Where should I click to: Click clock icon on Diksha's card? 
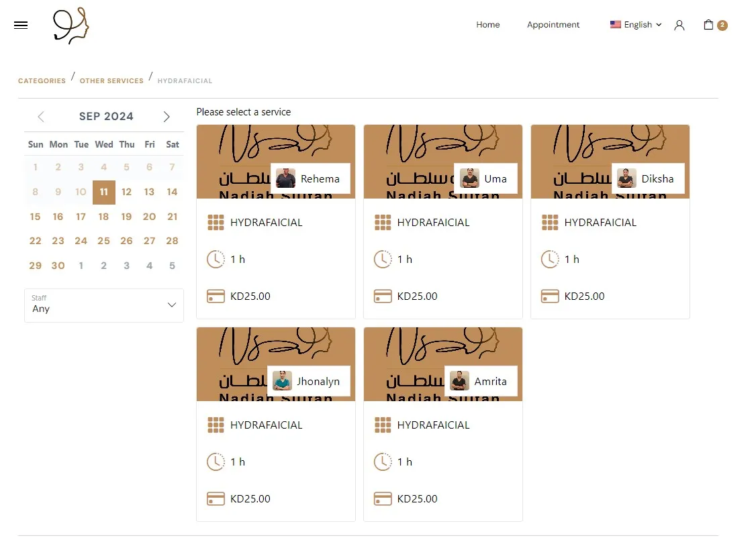pyautogui.click(x=550, y=259)
